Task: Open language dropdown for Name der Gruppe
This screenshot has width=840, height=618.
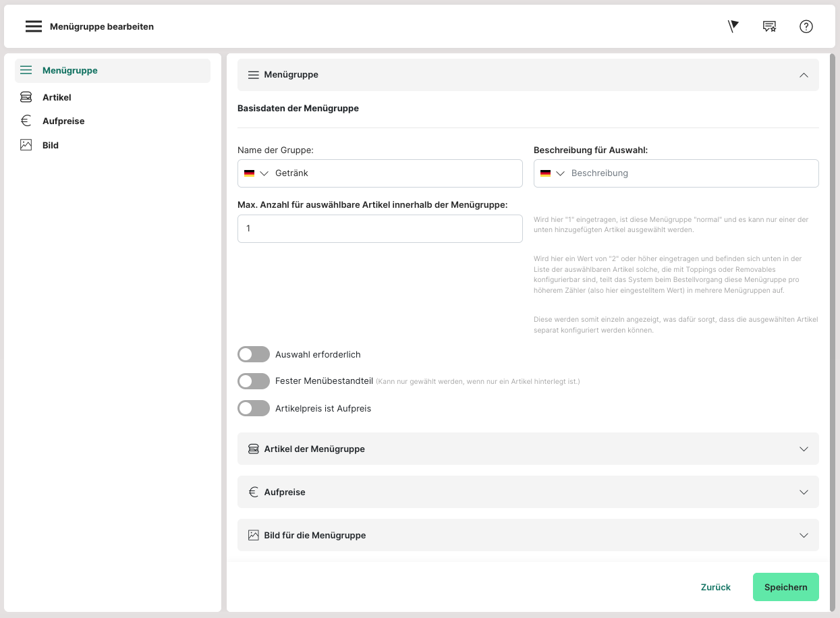Action: [x=256, y=173]
